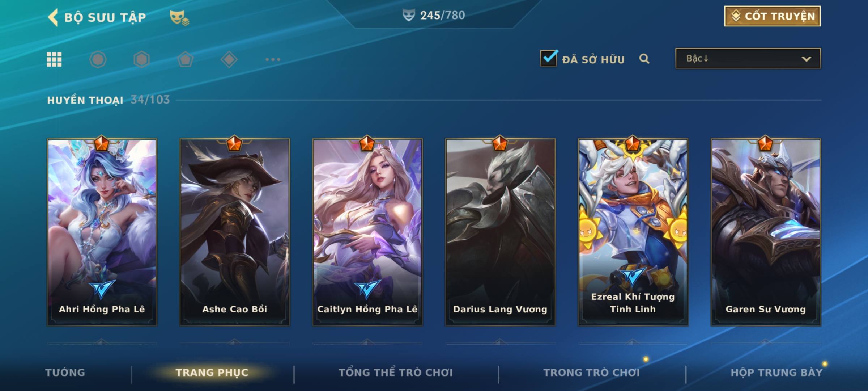Open the Bậc sort dropdown
Image resolution: width=868 pixels, height=391 pixels.
pyautogui.click(x=748, y=58)
